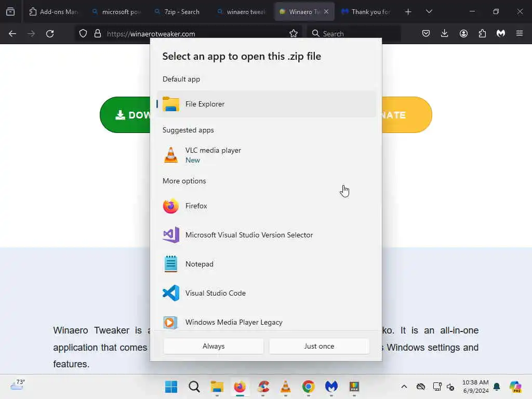This screenshot has height=399, width=532.
Task: Select VLC media player from suggested apps
Action: click(x=267, y=155)
